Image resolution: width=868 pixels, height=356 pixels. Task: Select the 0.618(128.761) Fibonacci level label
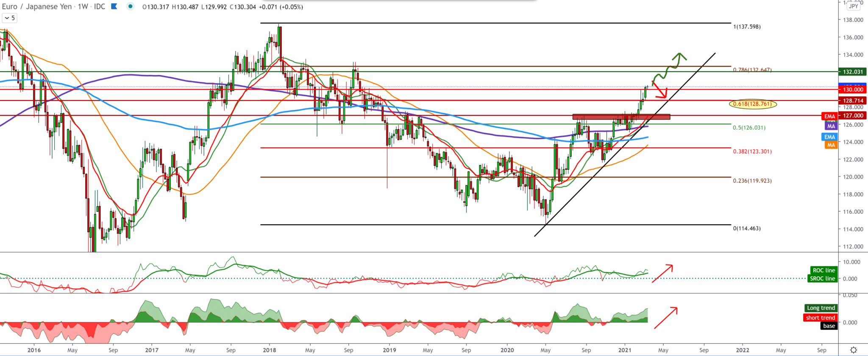753,104
